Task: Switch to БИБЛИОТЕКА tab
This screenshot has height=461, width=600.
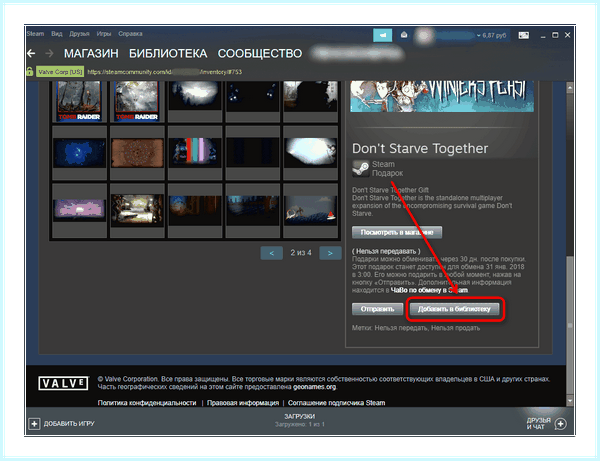Action: pos(168,53)
